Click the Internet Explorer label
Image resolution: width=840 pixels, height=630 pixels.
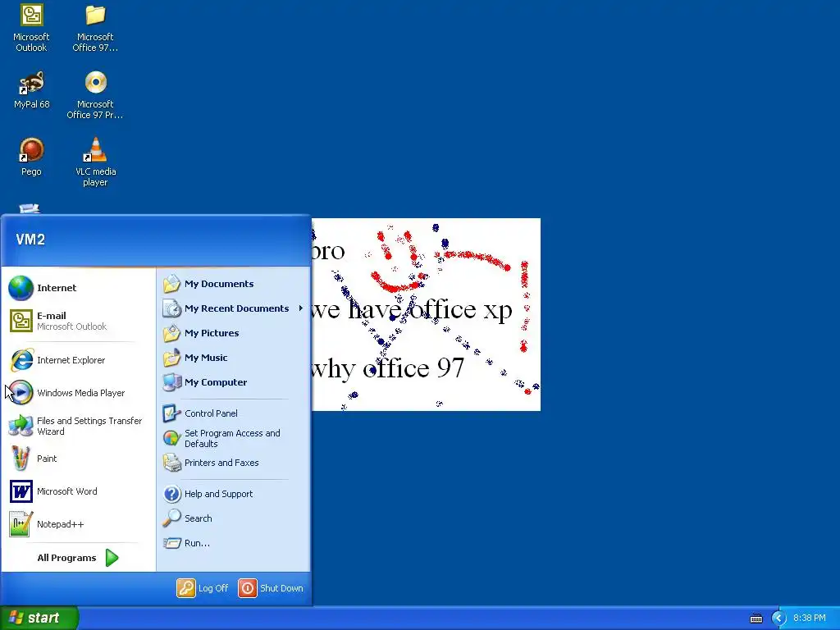[71, 361]
